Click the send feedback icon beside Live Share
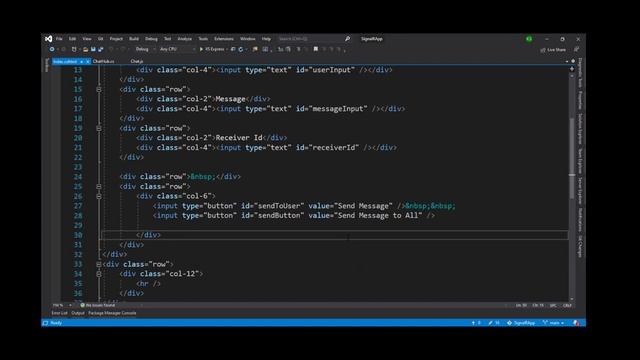The width and height of the screenshot is (640, 360). 576,49
